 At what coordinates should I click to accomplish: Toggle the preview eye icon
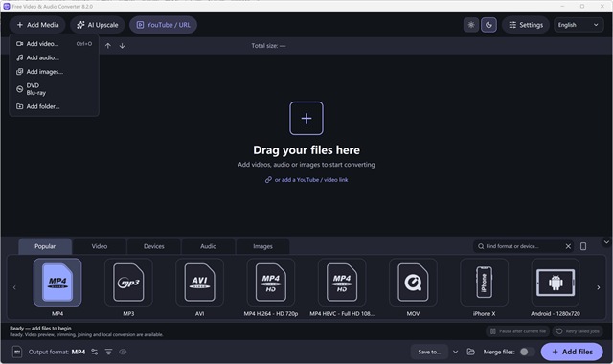coord(123,352)
